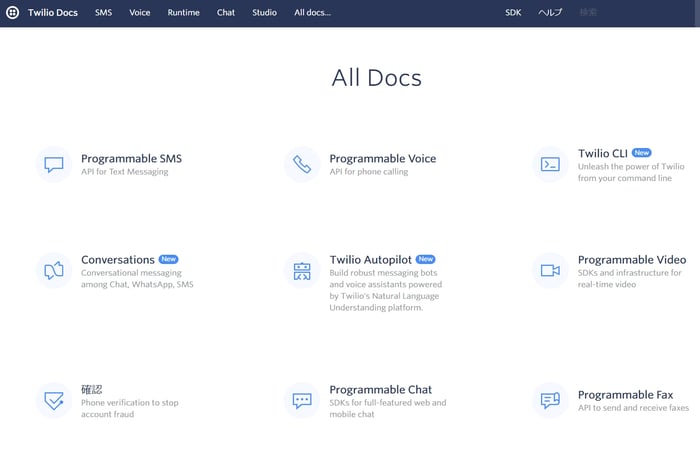
Task: Open the All docs... menu item
Action: coord(312,13)
